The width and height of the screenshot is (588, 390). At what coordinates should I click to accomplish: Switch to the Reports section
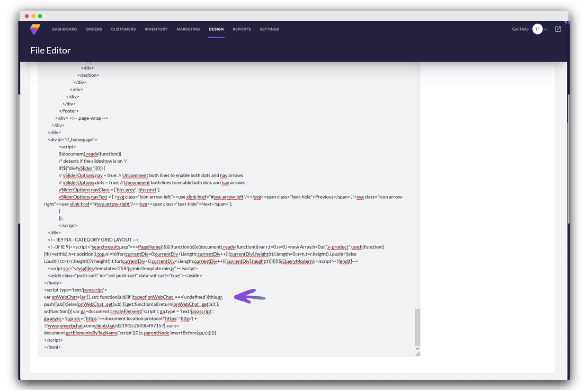pos(242,29)
